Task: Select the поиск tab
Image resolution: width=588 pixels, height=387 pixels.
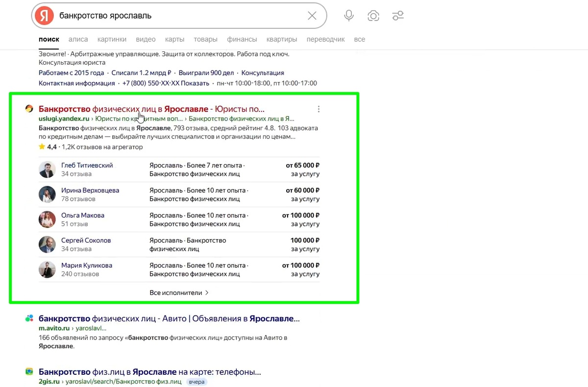Action: click(x=49, y=39)
